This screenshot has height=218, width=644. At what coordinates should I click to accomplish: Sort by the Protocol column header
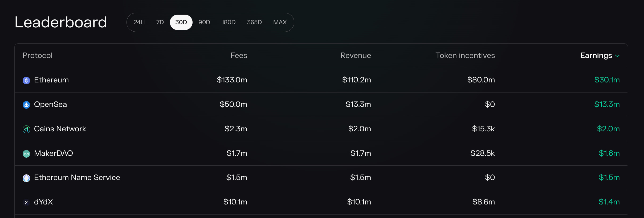[38, 55]
